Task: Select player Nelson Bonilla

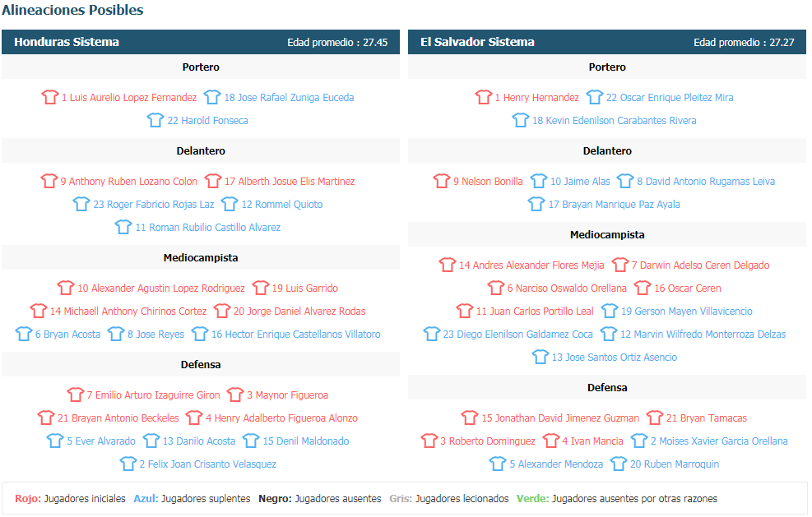Action: (488, 182)
